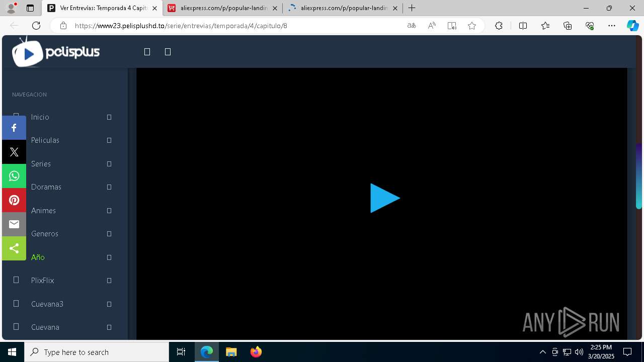
Task: Expand the Año submenu arrow
Action: (109, 257)
